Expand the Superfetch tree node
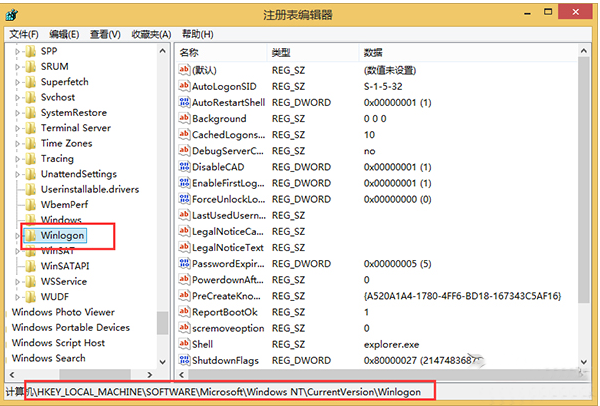600x406 pixels. click(17, 82)
